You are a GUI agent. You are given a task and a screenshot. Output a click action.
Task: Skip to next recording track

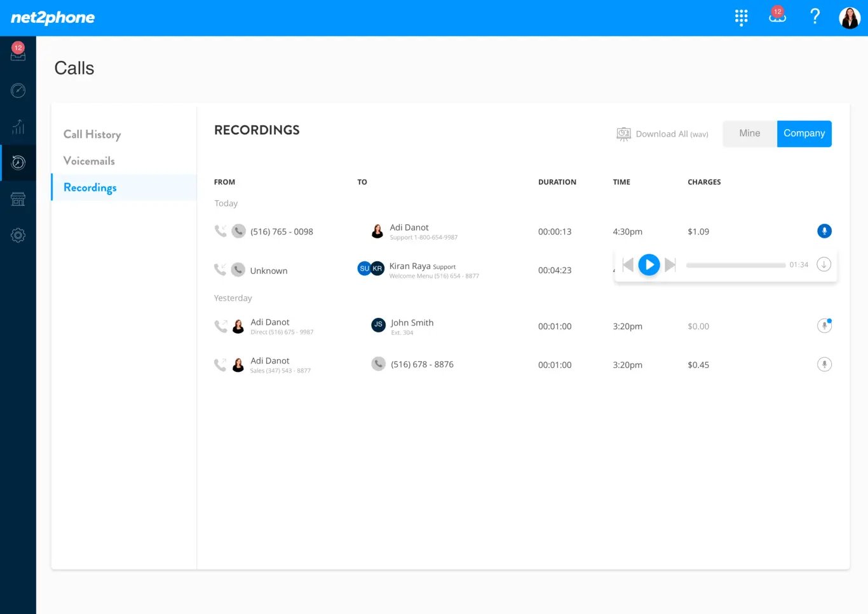tap(670, 265)
